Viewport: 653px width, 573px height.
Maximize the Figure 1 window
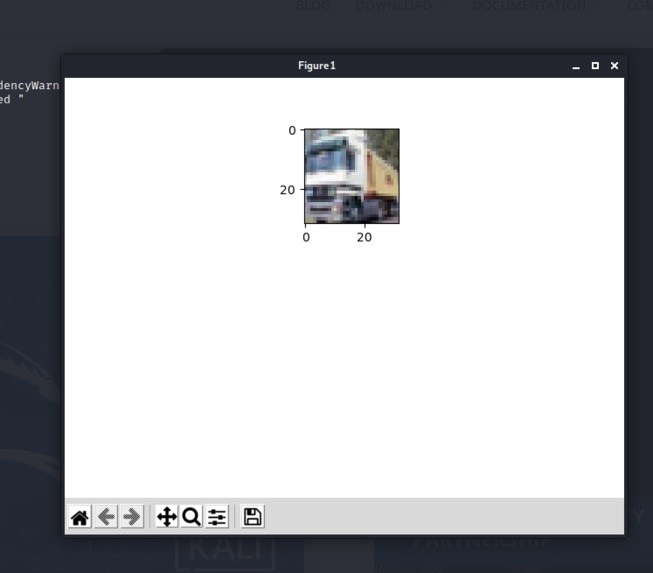pyautogui.click(x=595, y=66)
